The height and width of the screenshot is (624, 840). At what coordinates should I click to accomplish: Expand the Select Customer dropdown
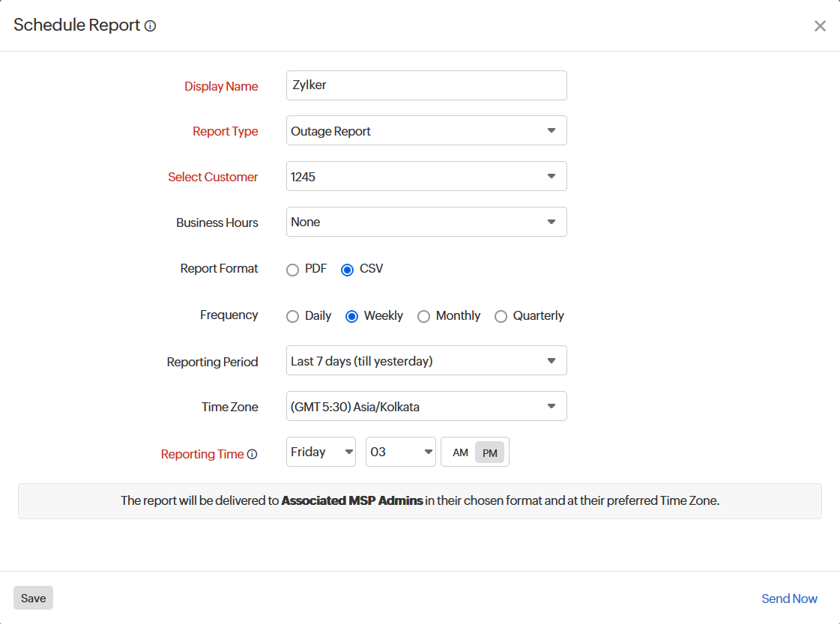click(426, 177)
